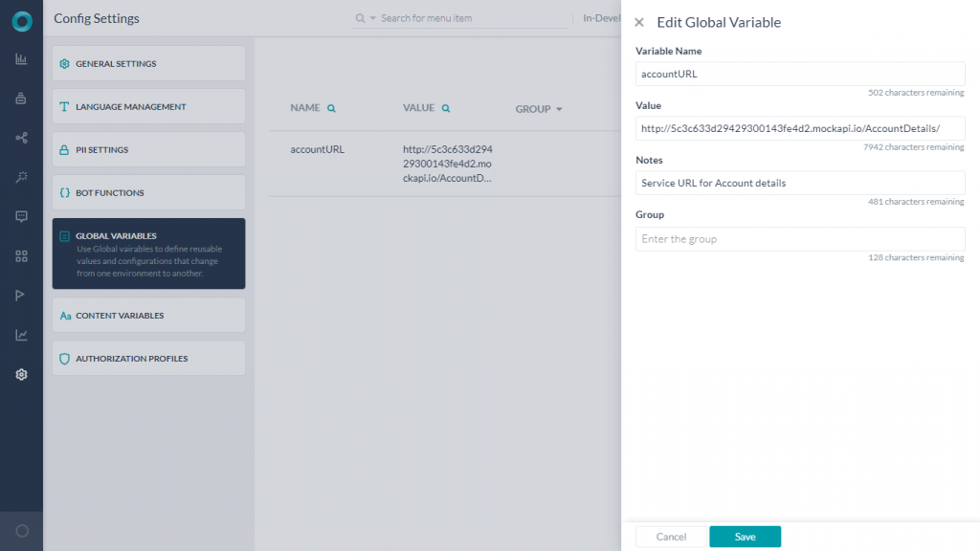
Task: Save the accountURL global variable
Action: (x=745, y=537)
